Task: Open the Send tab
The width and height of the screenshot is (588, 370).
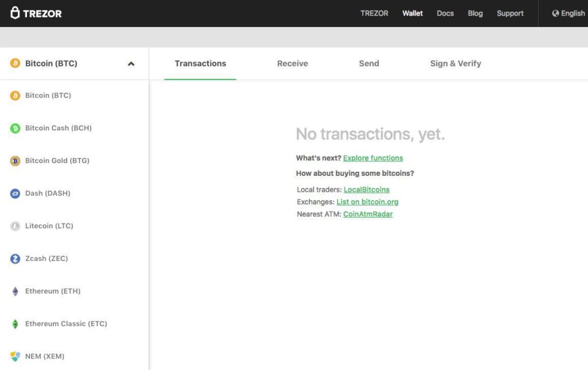Action: [369, 63]
